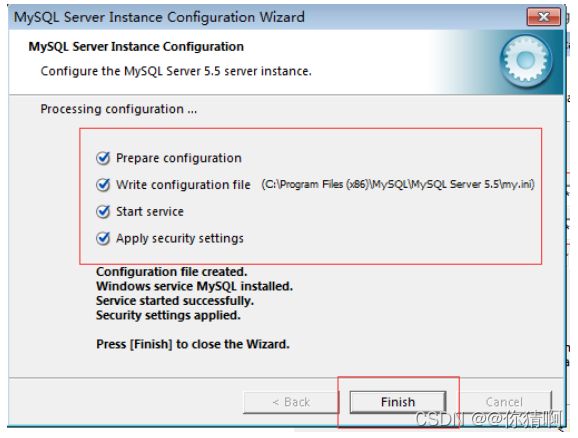This screenshot has width=578, height=438.
Task: Click the Apply security settings checkmark icon
Action: 103,239
